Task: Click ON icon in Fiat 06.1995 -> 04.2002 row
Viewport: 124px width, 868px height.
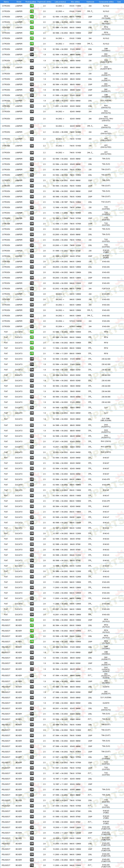Action: pos(32,402)
